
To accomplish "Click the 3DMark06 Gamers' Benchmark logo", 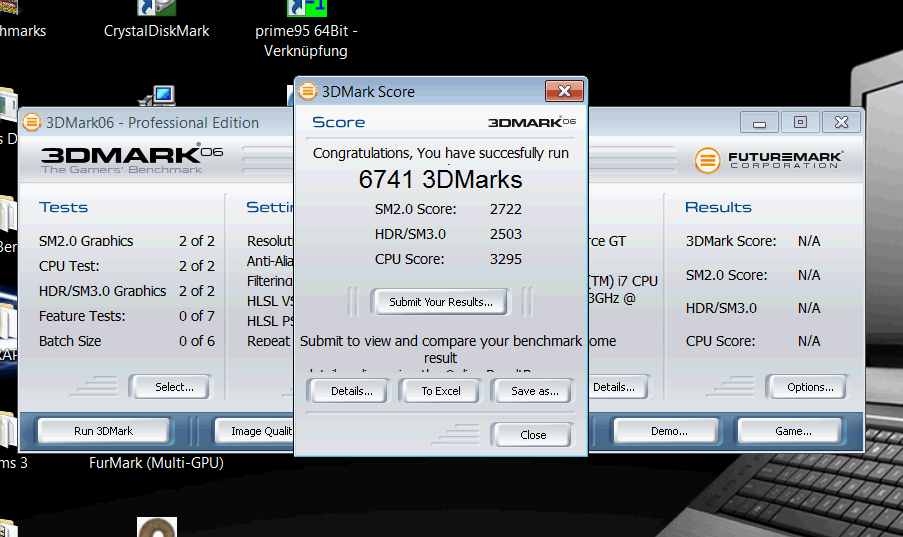I will click(132, 159).
